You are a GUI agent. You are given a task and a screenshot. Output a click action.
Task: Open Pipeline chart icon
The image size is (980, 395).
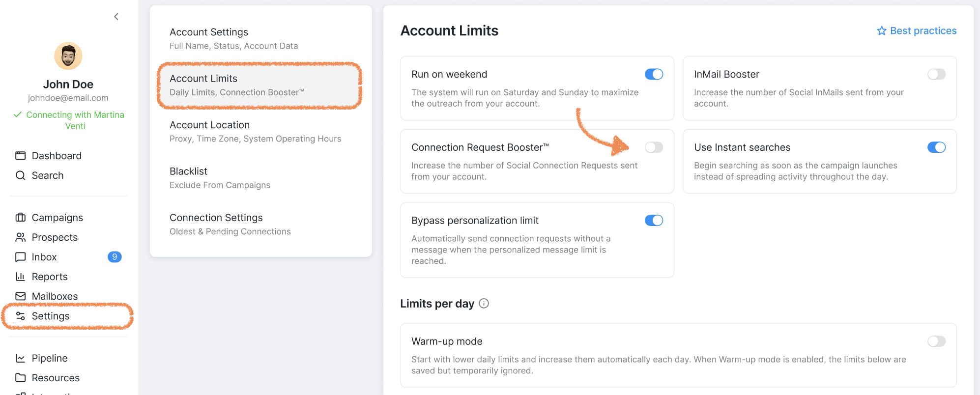(20, 358)
